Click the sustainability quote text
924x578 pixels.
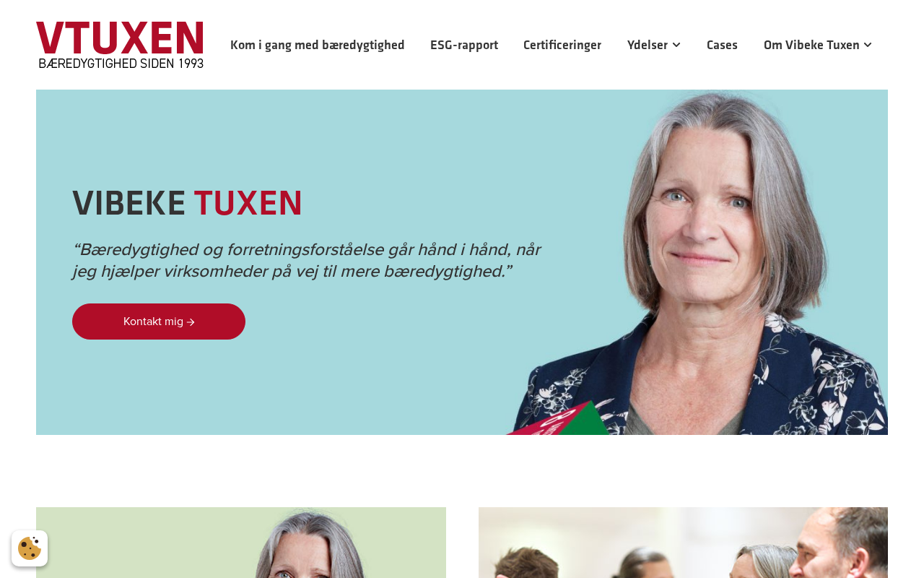[x=307, y=260]
